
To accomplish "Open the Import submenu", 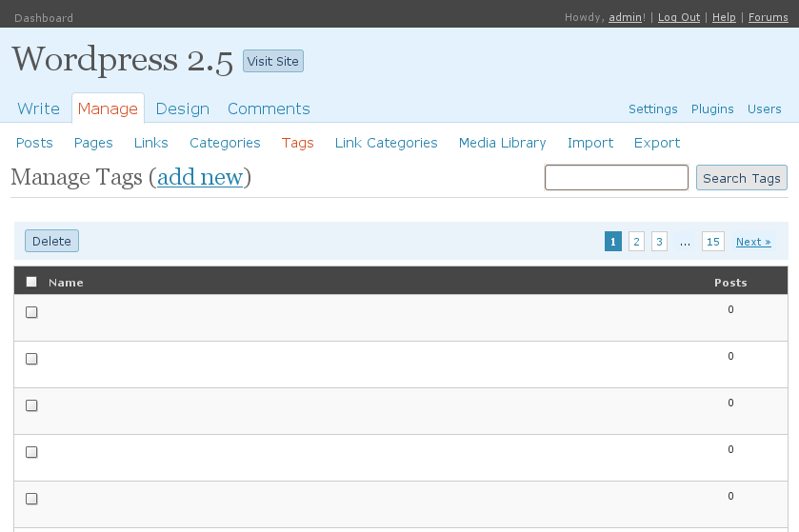I will (590, 143).
